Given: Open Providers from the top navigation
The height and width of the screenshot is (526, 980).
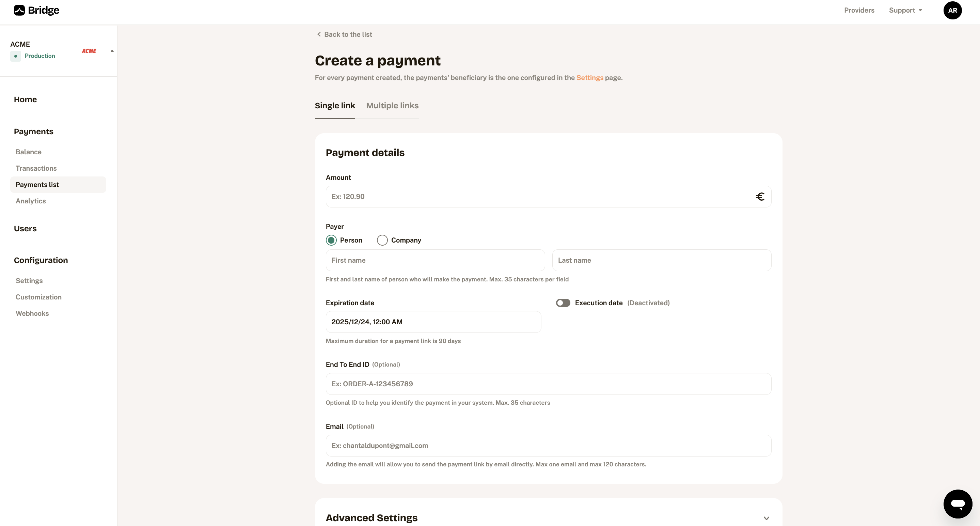Looking at the screenshot, I should coord(859,10).
